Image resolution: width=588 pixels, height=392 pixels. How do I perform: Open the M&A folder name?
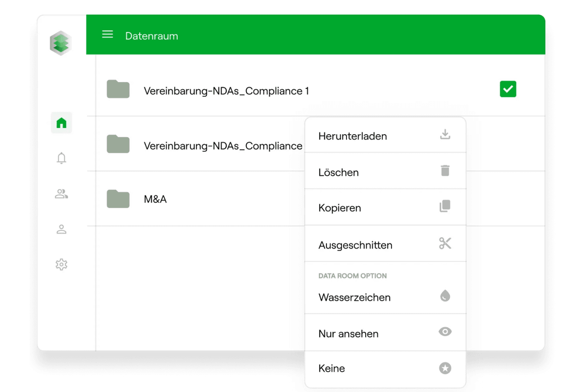[155, 199]
